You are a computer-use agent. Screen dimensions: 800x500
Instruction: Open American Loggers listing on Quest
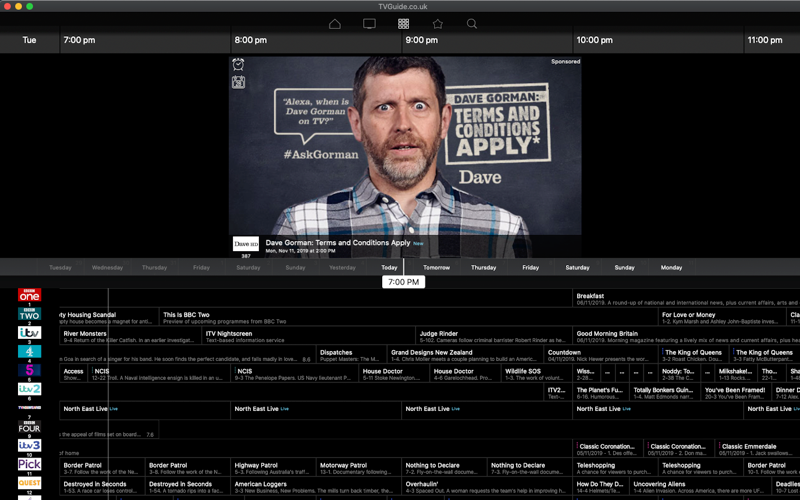point(316,487)
